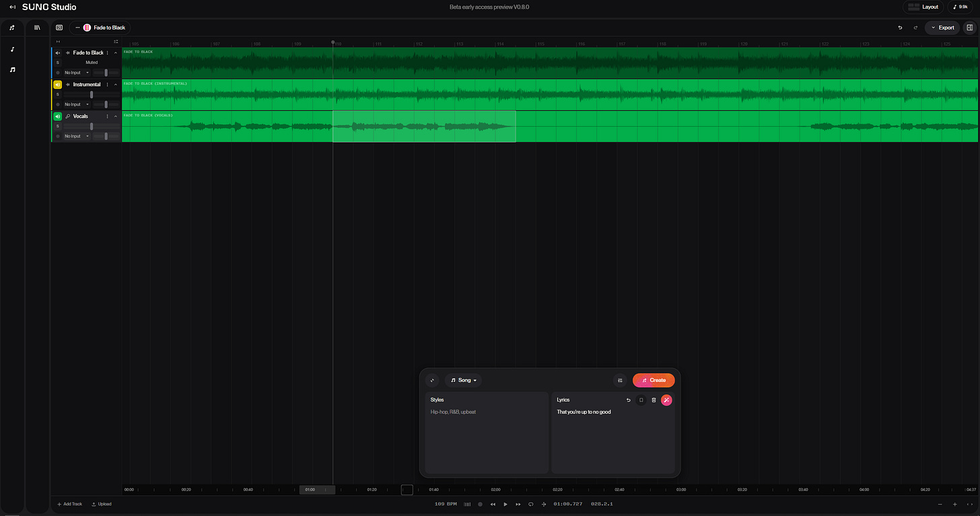Collapse the Vocals track
Viewport: 980px width, 516px height.
coord(116,116)
